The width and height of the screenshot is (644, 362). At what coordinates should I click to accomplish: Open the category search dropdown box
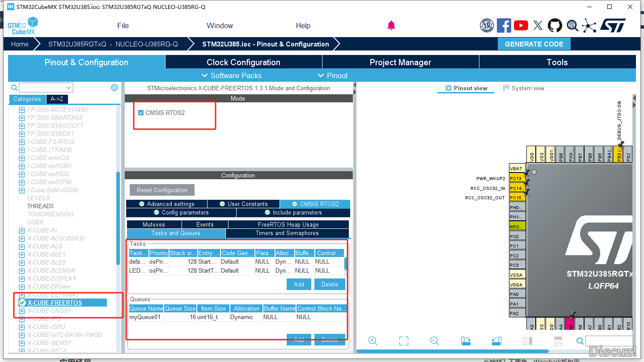tap(46, 88)
